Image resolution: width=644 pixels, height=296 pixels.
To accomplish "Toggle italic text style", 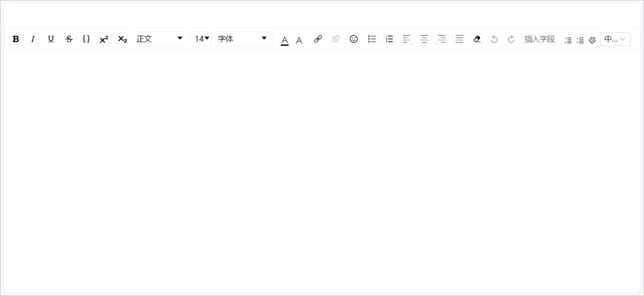I will (33, 39).
